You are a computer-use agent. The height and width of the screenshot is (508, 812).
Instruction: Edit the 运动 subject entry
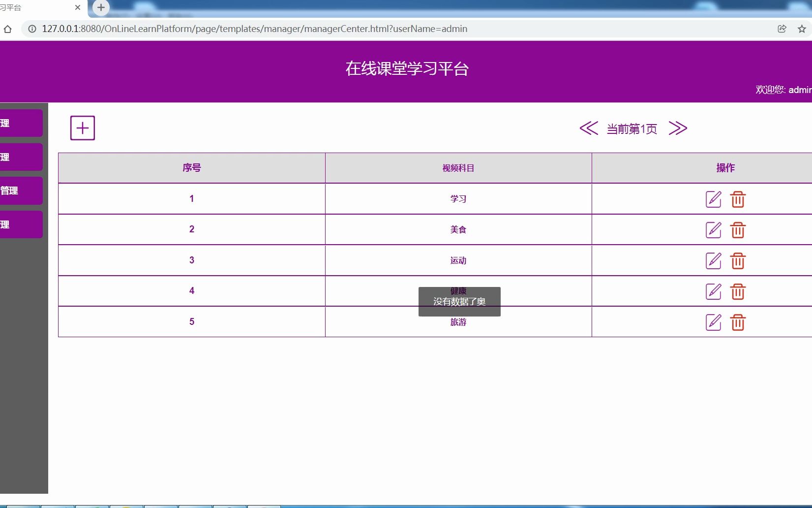click(713, 261)
